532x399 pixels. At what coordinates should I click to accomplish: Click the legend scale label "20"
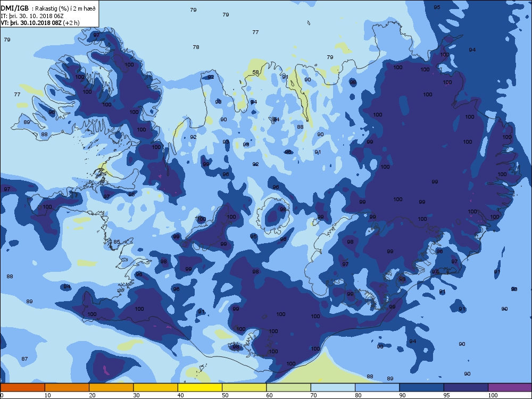point(92,395)
